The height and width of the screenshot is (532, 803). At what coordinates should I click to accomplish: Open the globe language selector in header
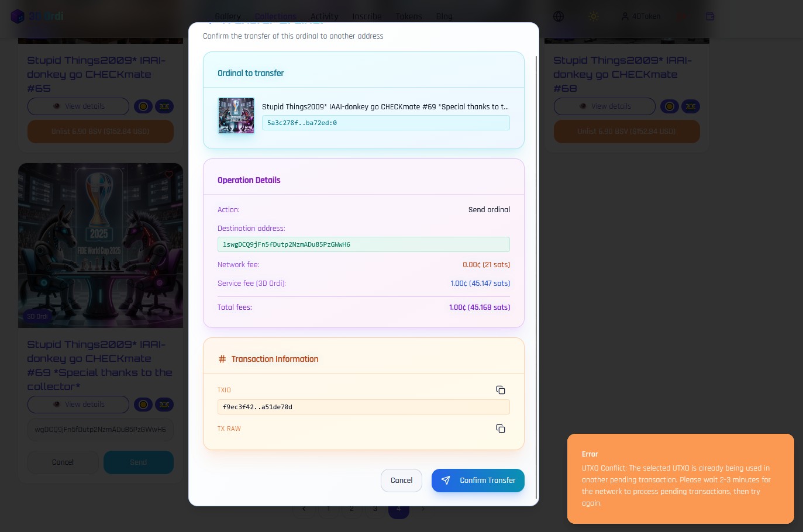click(x=559, y=16)
